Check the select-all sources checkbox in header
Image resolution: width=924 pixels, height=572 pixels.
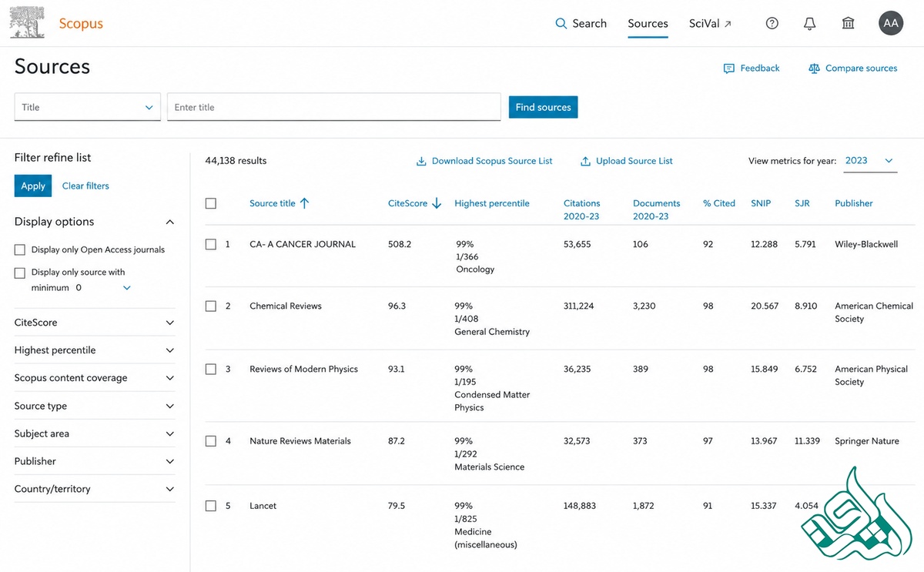211,203
